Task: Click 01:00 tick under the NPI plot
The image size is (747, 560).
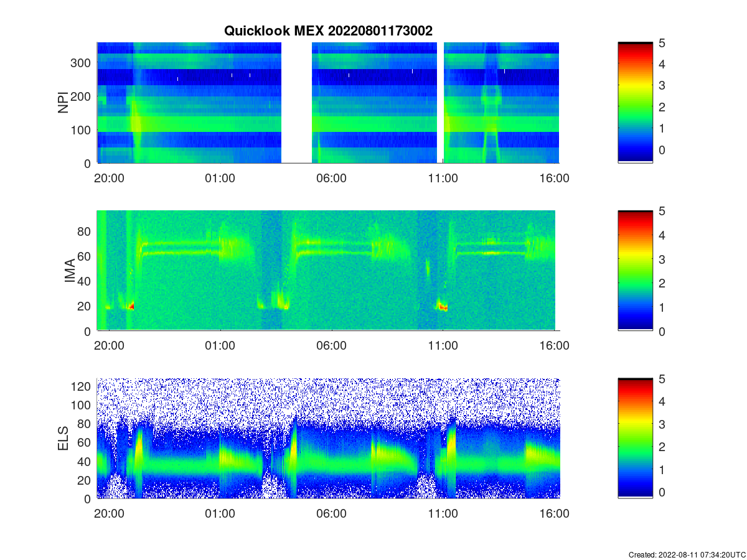Action: coord(220,178)
